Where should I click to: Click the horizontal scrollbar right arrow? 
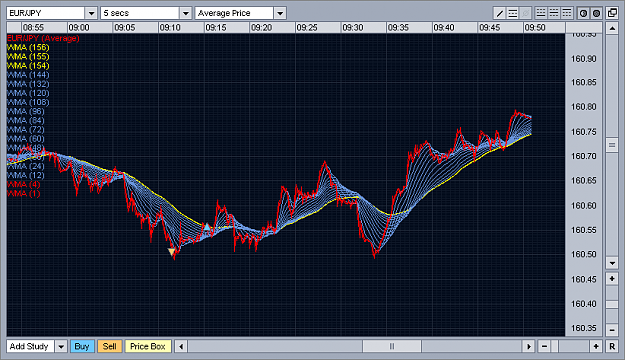click(x=529, y=346)
